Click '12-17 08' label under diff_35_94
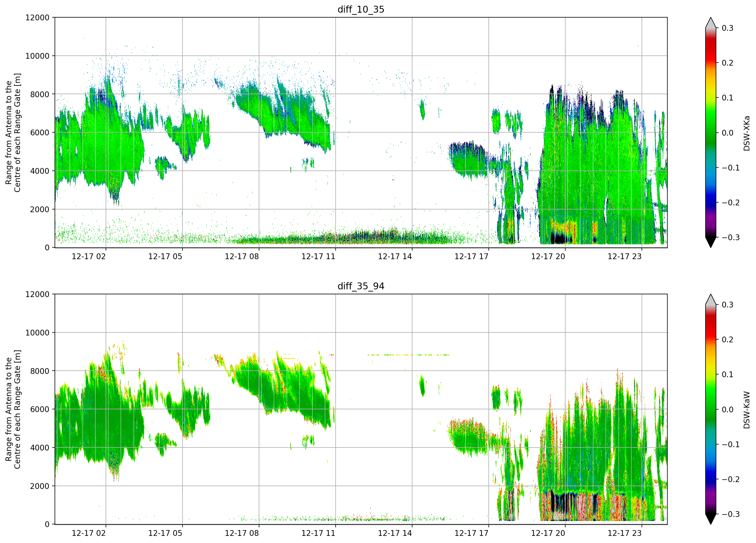Screen dimensions: 756x543 point(242,533)
